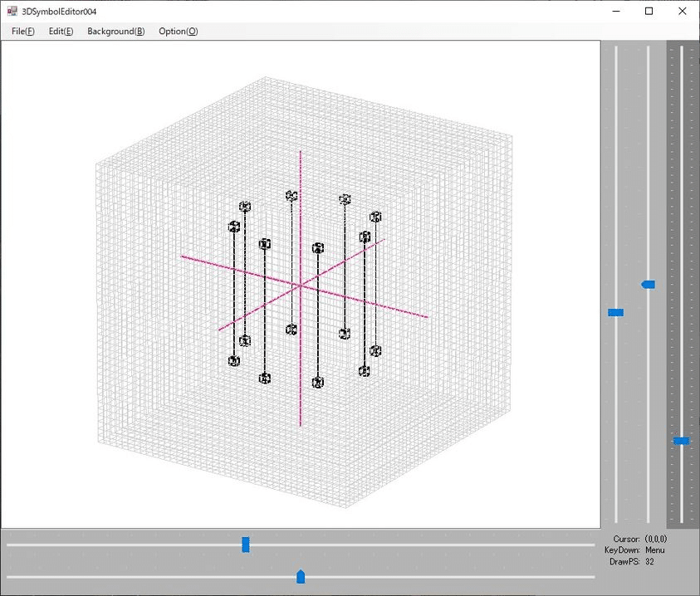Click the middle vertical slider thumb
The width and height of the screenshot is (700, 596).
[649, 285]
